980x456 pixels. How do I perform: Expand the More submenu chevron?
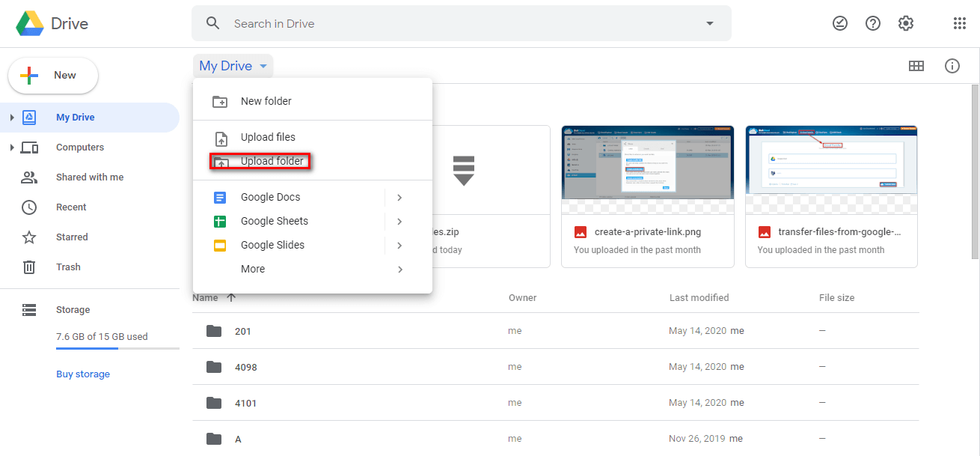coord(399,270)
